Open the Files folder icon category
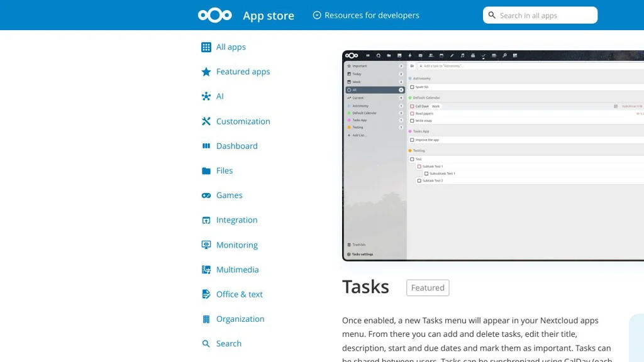 coord(206,171)
